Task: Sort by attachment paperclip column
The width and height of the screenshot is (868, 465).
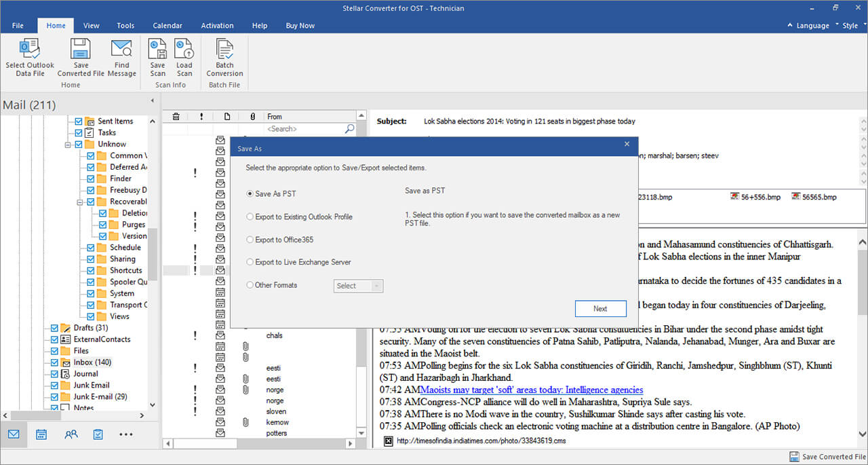Action: point(252,117)
